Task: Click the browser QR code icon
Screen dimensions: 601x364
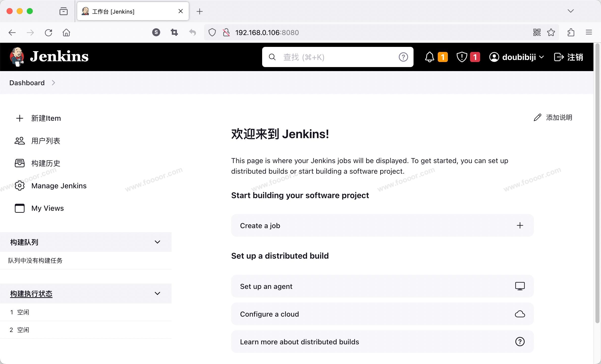Action: pos(537,32)
